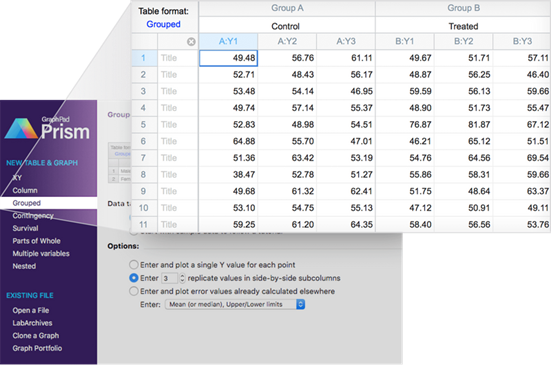The width and height of the screenshot is (551, 365).
Task: Select replicate values in subcolumns option
Action: [x=134, y=278]
